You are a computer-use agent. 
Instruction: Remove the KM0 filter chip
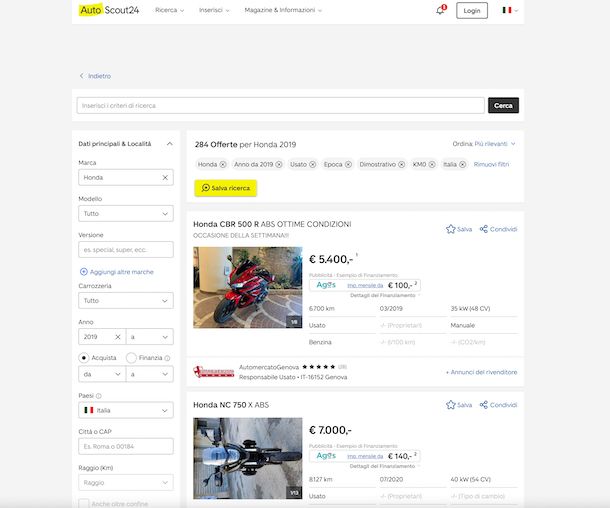(x=432, y=165)
